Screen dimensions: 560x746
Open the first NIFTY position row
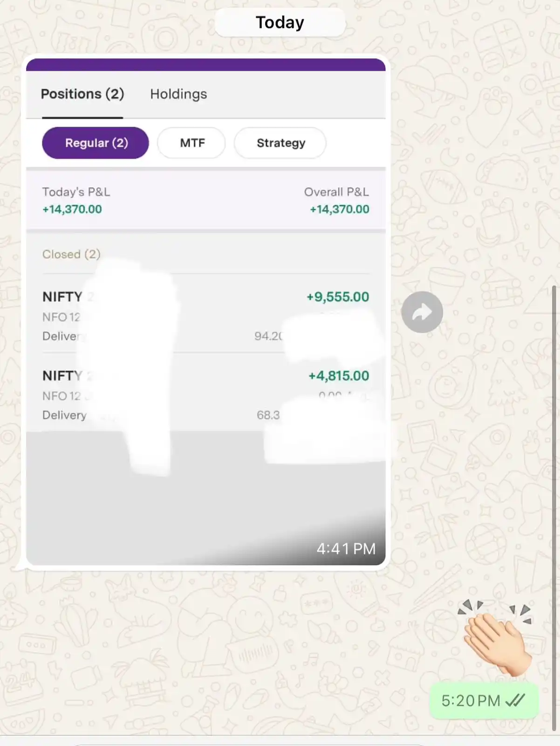point(205,313)
